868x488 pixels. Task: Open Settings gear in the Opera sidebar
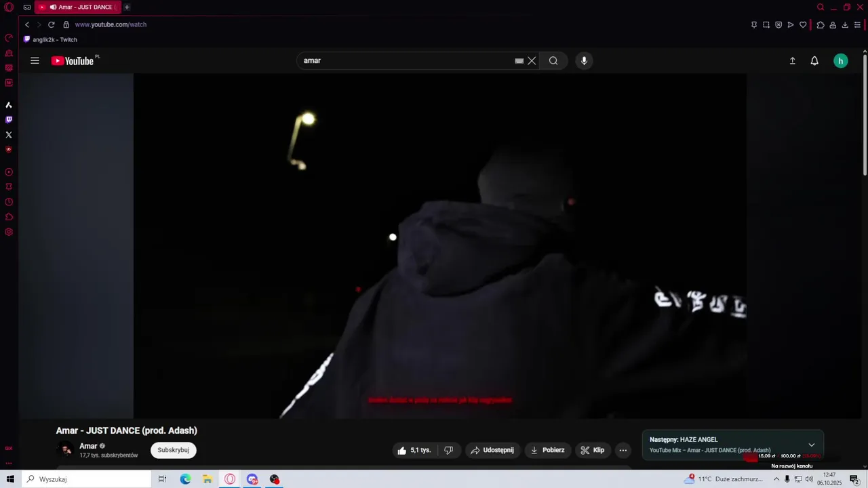9,232
